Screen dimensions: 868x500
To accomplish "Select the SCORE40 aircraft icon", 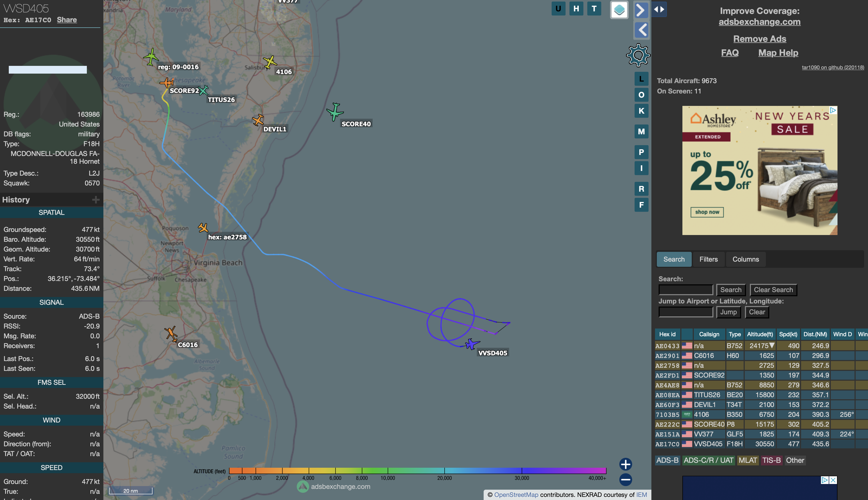I will (x=335, y=112).
